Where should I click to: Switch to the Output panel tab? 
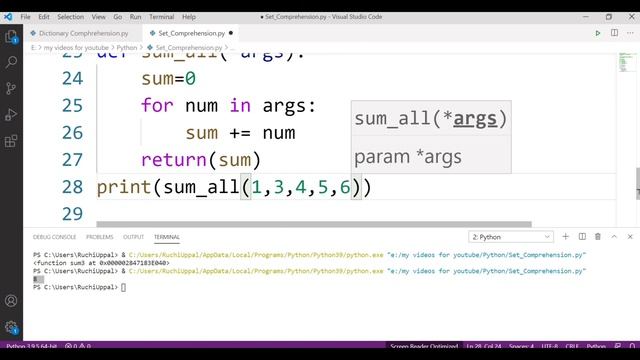133,237
